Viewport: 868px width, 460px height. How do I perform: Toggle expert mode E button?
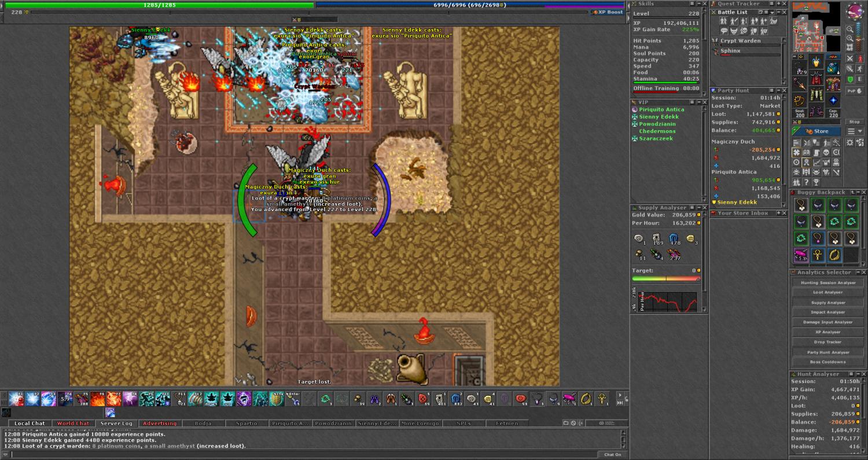tap(859, 79)
